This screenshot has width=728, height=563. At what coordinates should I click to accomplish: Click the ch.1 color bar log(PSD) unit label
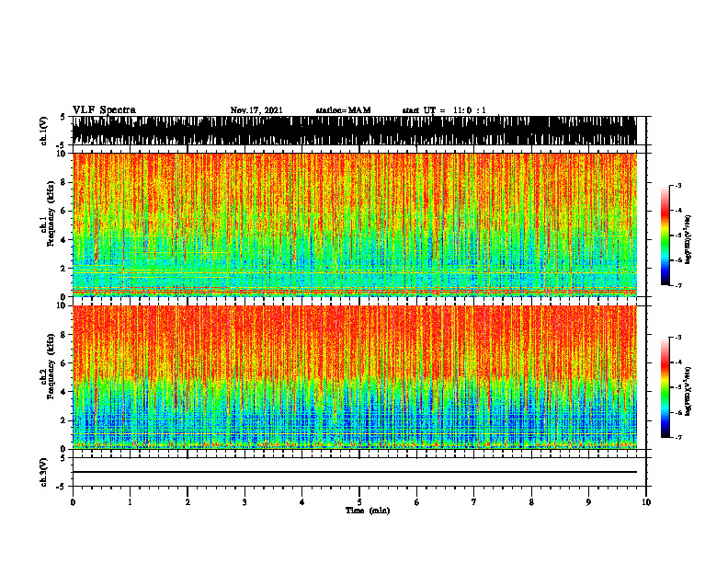click(x=688, y=240)
